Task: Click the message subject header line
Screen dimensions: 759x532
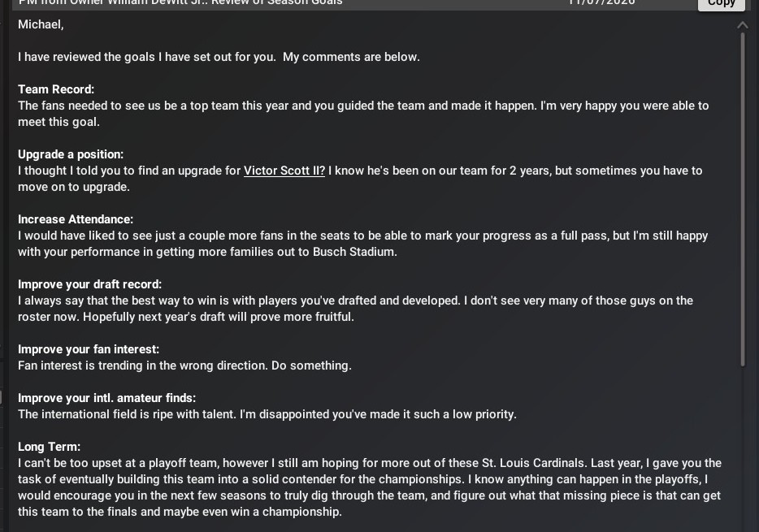Action: pyautogui.click(x=180, y=2)
